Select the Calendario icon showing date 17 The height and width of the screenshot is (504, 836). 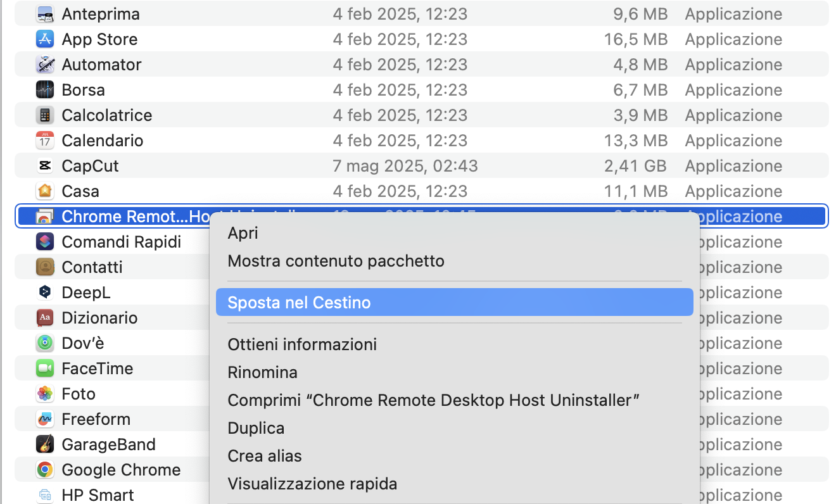tap(44, 140)
